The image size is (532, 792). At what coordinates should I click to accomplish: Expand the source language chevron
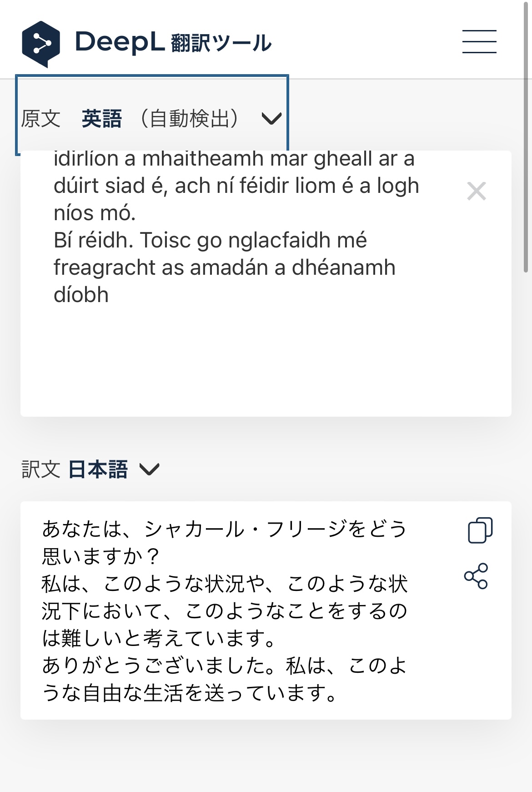pyautogui.click(x=271, y=119)
